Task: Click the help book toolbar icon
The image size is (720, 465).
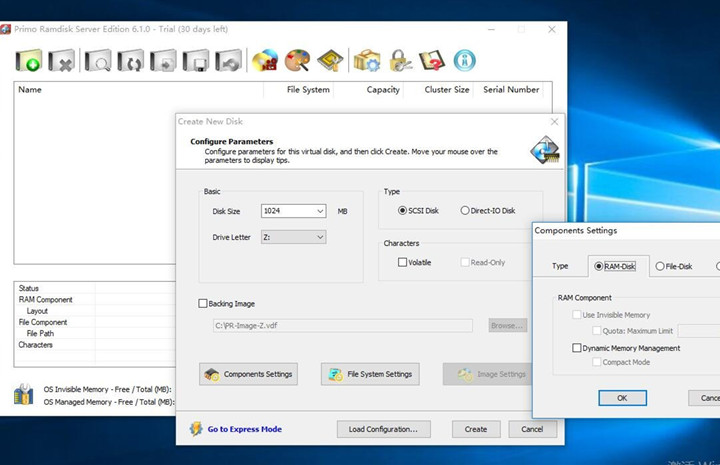Action: tap(433, 61)
